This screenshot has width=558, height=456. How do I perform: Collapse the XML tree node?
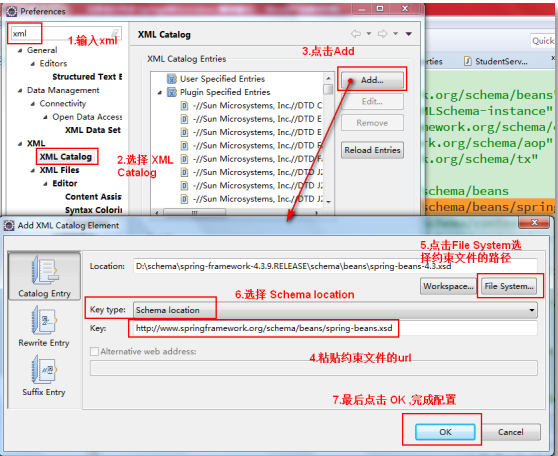(20, 144)
